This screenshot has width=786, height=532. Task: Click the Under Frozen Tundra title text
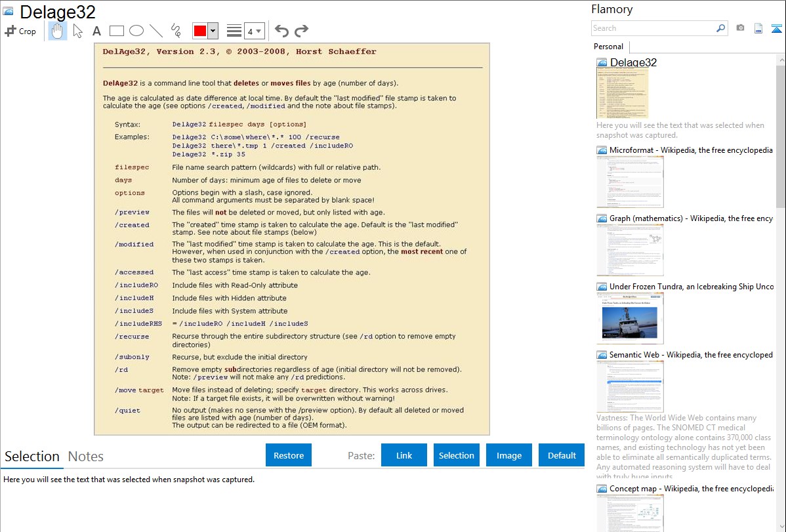[692, 286]
